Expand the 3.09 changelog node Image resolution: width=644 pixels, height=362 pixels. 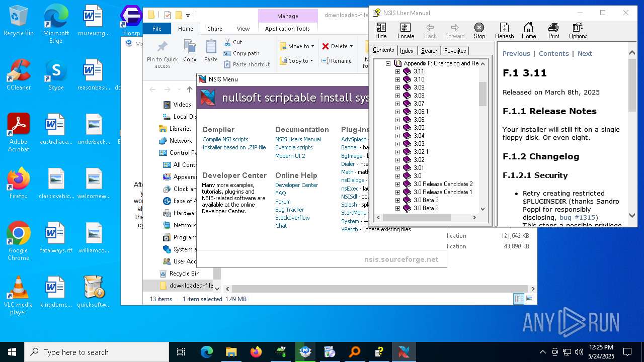[x=397, y=87]
